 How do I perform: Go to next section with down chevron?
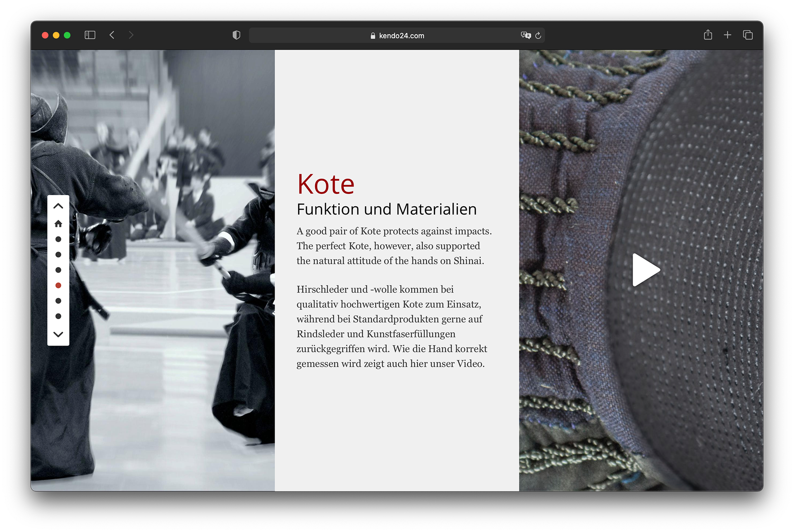click(58, 334)
